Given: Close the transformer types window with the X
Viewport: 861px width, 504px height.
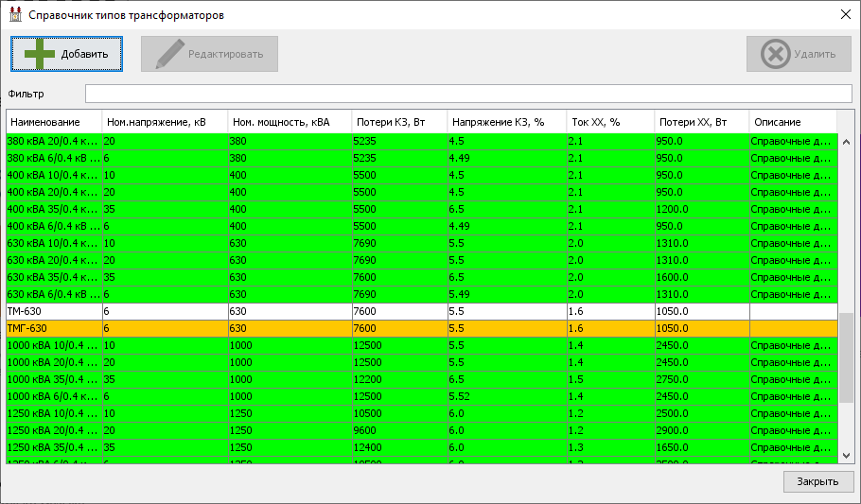Looking at the screenshot, I should click(x=846, y=14).
